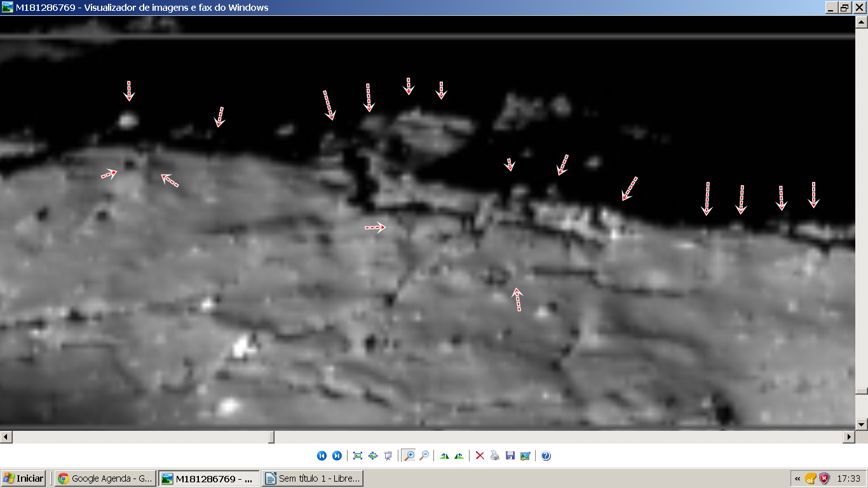
Task: Rotate the image clockwise
Action: point(444,456)
